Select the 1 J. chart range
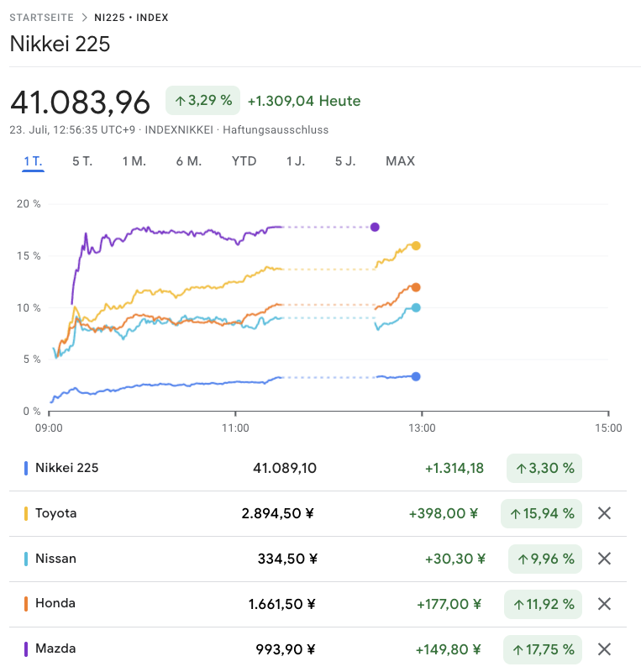 click(x=296, y=161)
